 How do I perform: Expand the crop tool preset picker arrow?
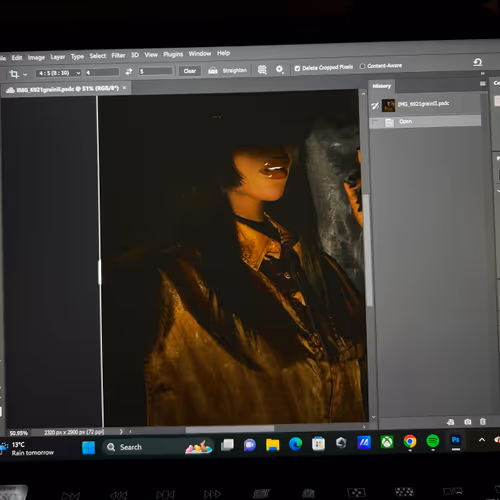click(25, 74)
